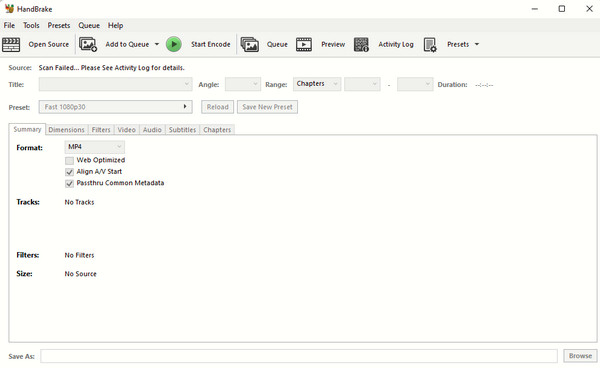
Task: Click into the Save As path field
Action: coord(299,356)
